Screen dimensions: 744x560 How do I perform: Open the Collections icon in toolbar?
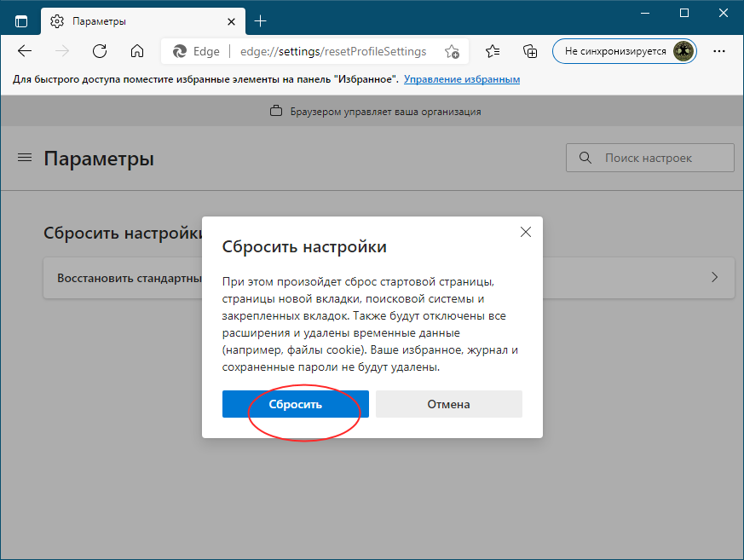(530, 51)
